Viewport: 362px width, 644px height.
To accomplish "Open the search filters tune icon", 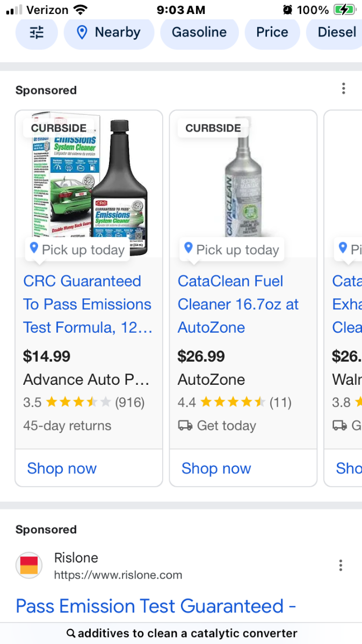I will coord(37,33).
